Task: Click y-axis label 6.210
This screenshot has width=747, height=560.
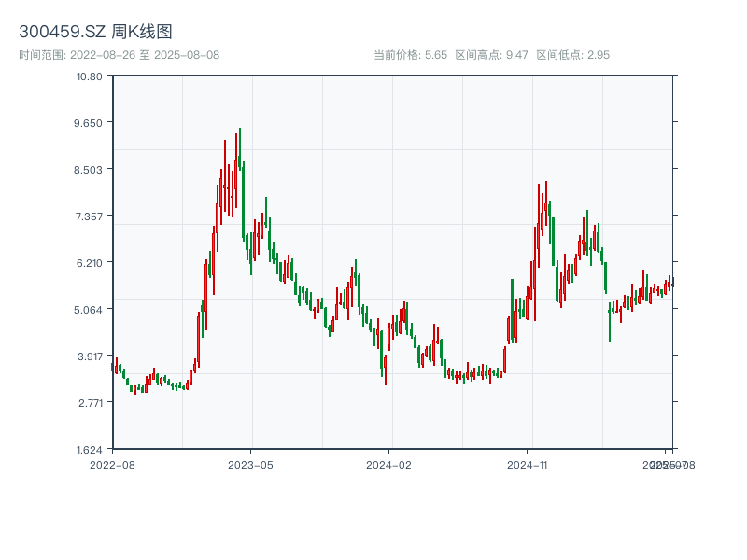Action: (89, 263)
